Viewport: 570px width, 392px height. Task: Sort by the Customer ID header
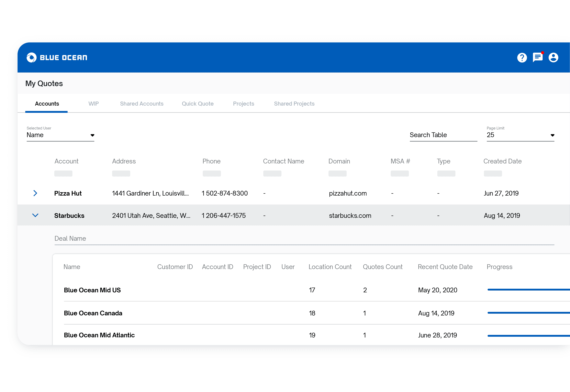[x=175, y=267]
